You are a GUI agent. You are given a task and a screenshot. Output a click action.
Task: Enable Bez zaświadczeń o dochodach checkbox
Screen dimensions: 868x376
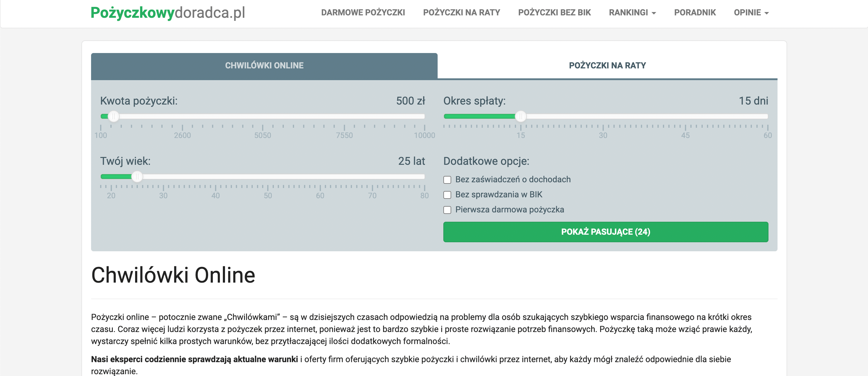pyautogui.click(x=447, y=180)
